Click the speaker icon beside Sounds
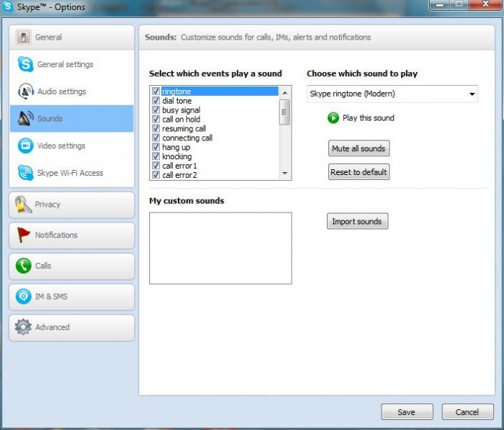 click(x=26, y=118)
